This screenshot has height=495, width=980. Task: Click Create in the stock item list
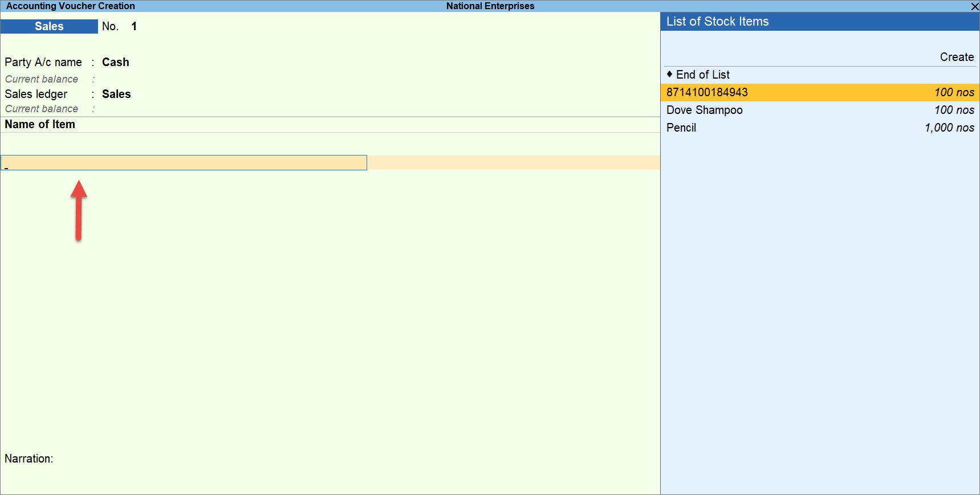click(x=957, y=57)
